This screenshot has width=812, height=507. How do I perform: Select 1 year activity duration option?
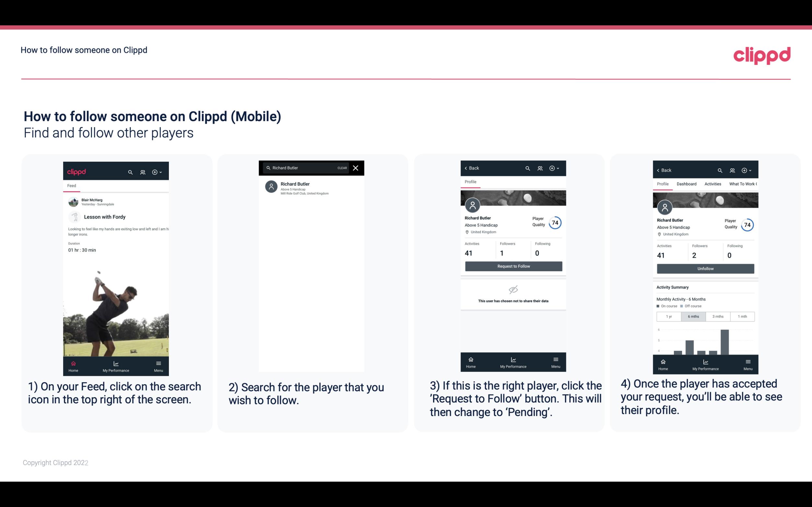point(669,316)
